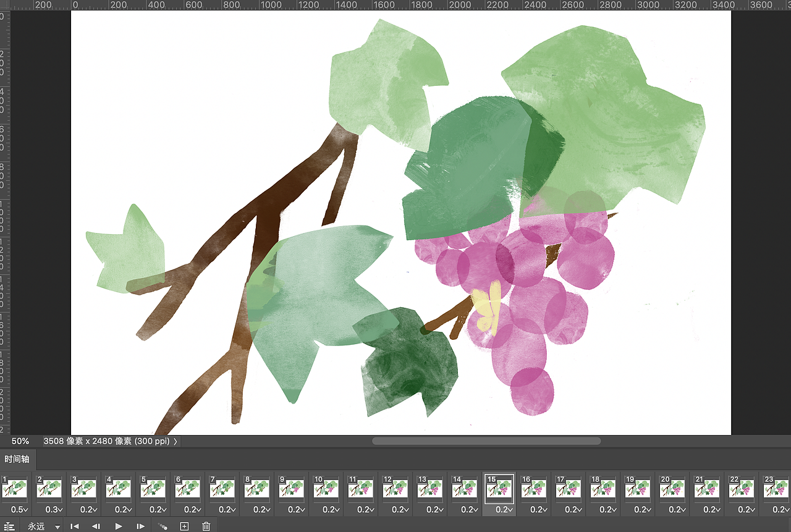The height and width of the screenshot is (532, 791).
Task: Go to previous frame
Action: (96, 526)
